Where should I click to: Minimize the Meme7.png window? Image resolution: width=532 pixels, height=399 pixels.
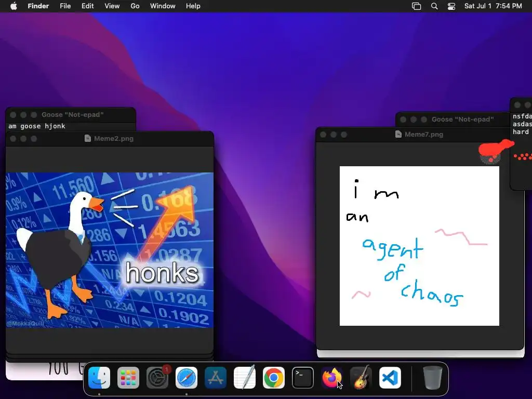point(334,135)
